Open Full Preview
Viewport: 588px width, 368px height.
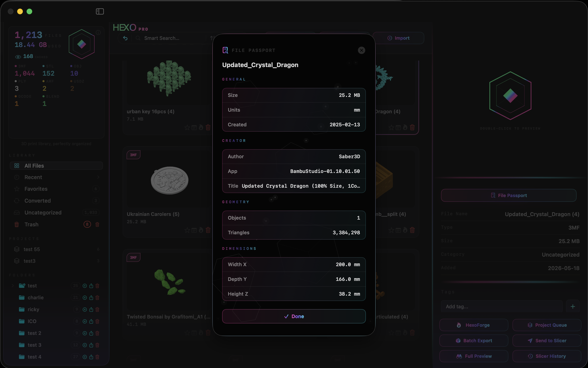pyautogui.click(x=473, y=356)
